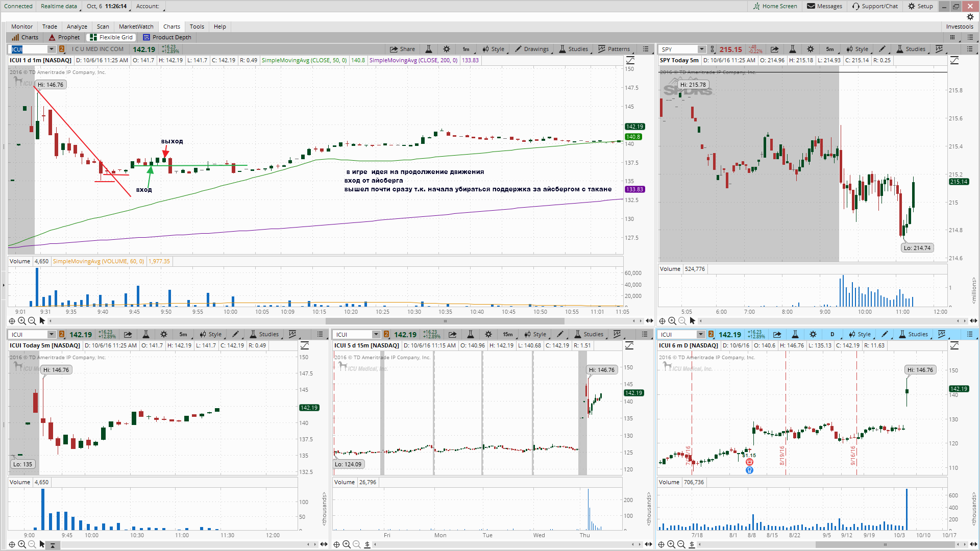
Task: Expand SPY symbol dropdown arrow
Action: coord(702,49)
